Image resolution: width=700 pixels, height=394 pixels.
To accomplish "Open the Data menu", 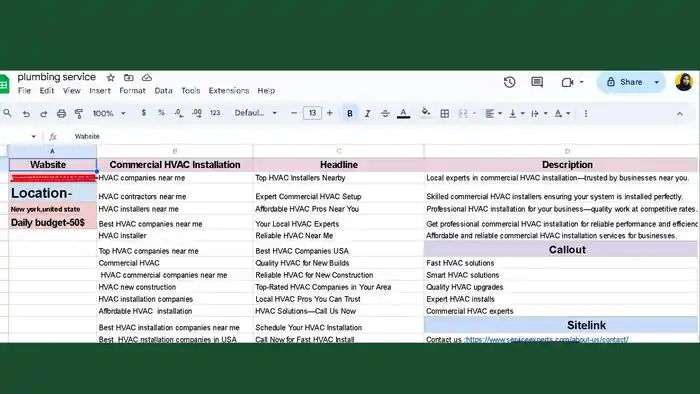I will tap(163, 91).
